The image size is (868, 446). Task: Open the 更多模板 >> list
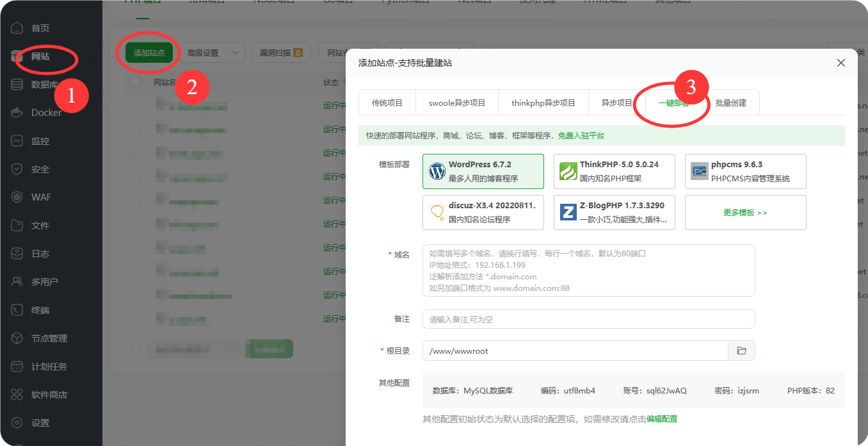point(745,212)
